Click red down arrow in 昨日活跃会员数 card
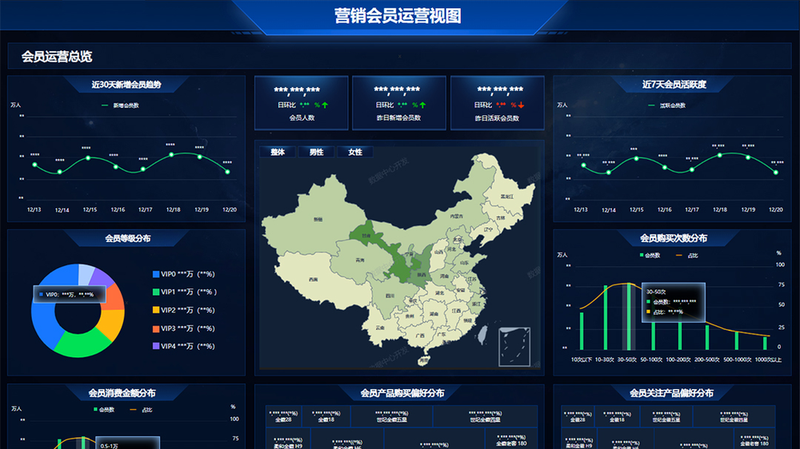800x449 pixels. click(x=521, y=105)
